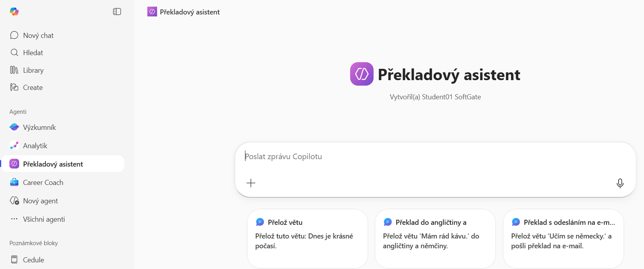Activate the microphone voice input
Screen dimensions: 644x269
coord(620,183)
